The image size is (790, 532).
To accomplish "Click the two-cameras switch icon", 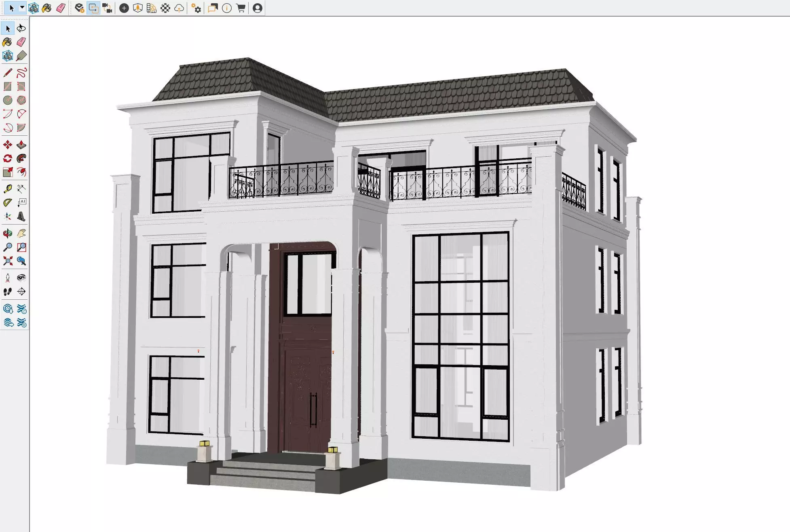I will 107,8.
